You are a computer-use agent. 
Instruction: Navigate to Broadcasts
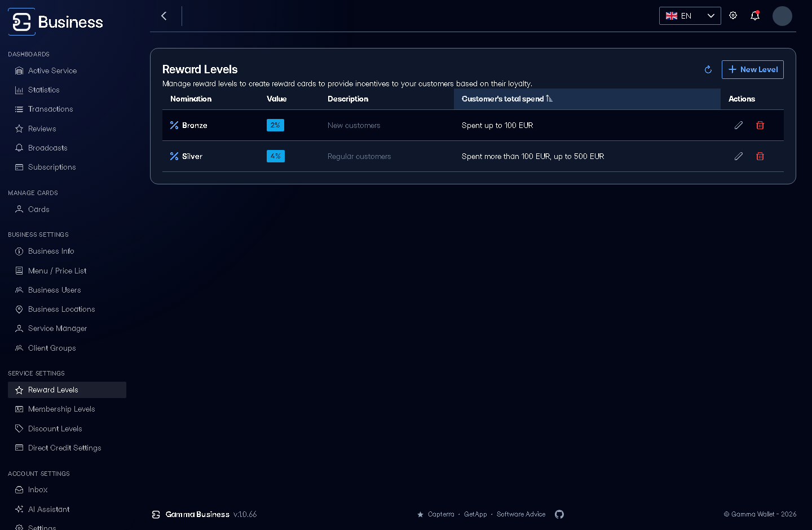click(x=67, y=148)
